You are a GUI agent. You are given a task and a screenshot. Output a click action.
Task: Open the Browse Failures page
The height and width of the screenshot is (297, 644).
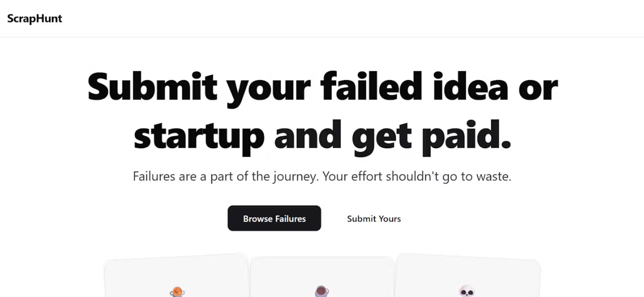click(274, 218)
